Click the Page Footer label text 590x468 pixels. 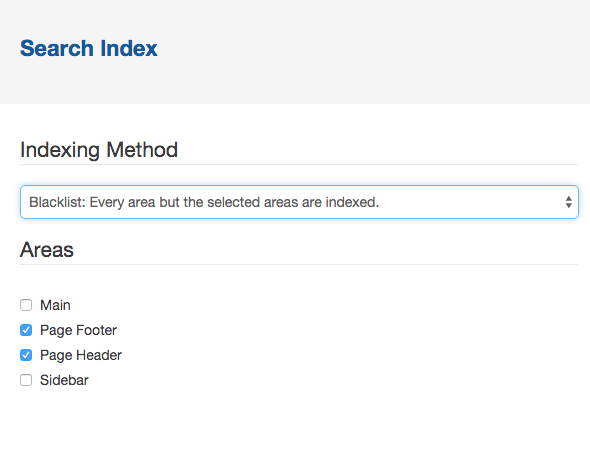78,330
